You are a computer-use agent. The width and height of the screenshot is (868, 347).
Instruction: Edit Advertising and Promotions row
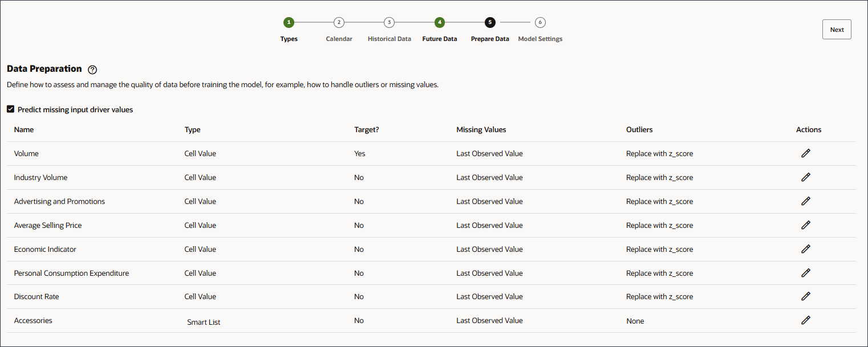pyautogui.click(x=805, y=201)
